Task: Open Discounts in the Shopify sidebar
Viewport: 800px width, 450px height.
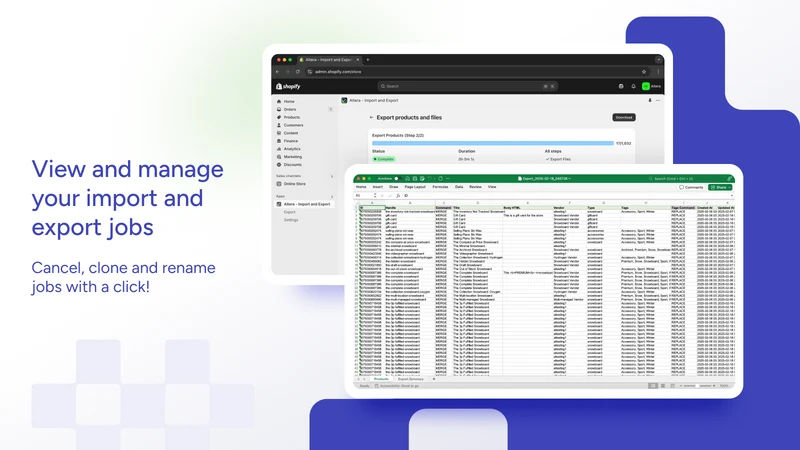Action: (292, 165)
